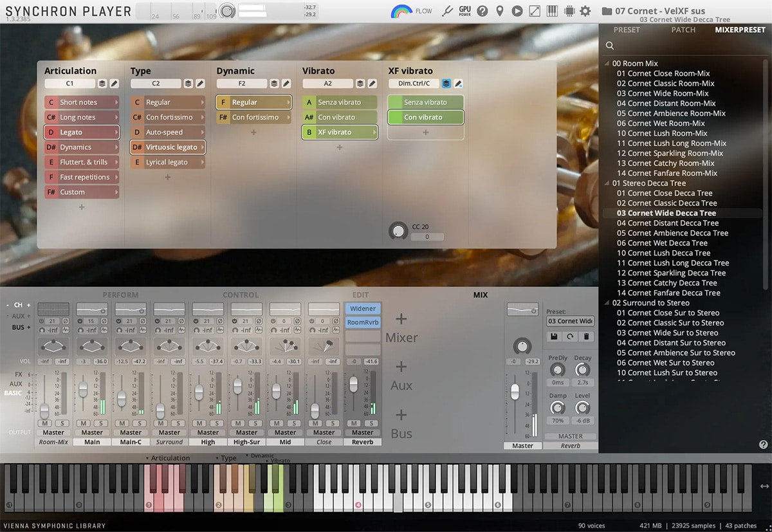This screenshot has height=532, width=772.
Task: Select 04 Cornet Distant Decca Tree preset
Action: coord(668,223)
